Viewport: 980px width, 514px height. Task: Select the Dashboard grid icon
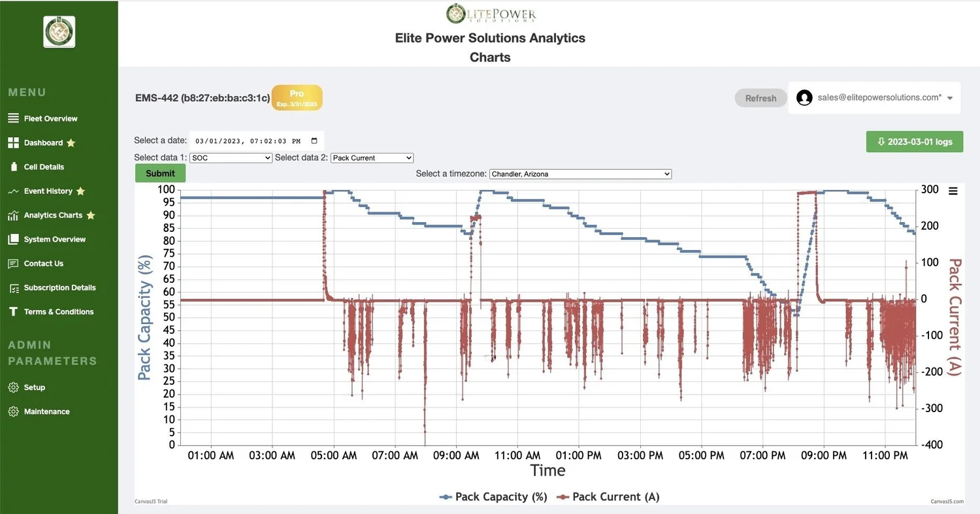click(13, 142)
